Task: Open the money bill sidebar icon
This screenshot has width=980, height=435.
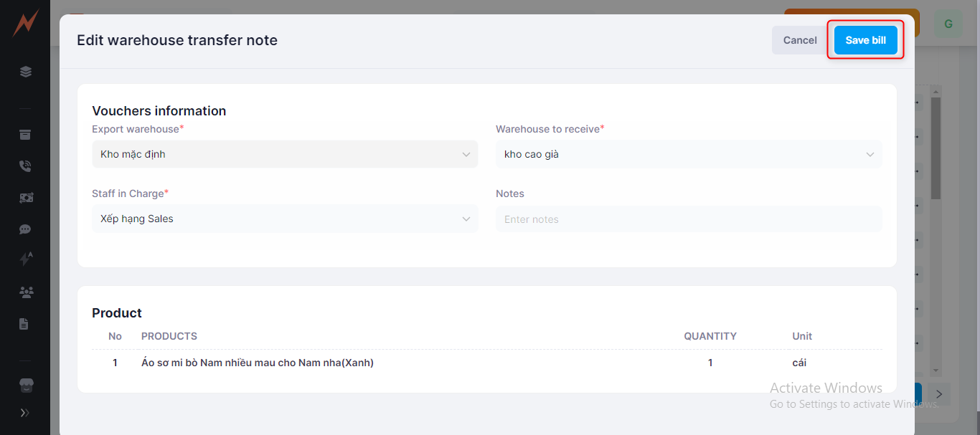Action: (x=25, y=198)
